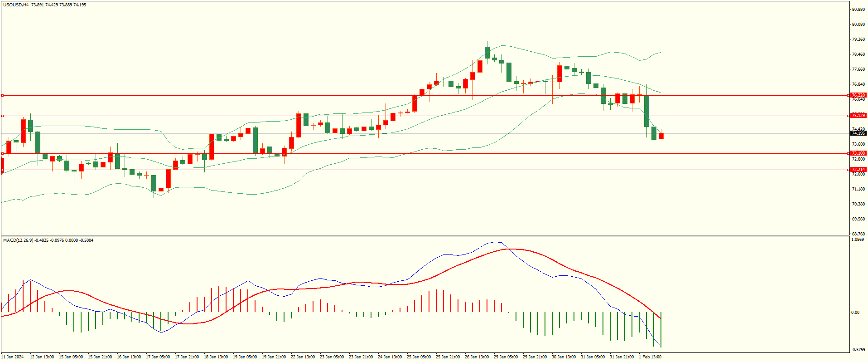868x362 pixels.
Task: Click the 15 Jan 21:00 time label
Action: point(100,357)
